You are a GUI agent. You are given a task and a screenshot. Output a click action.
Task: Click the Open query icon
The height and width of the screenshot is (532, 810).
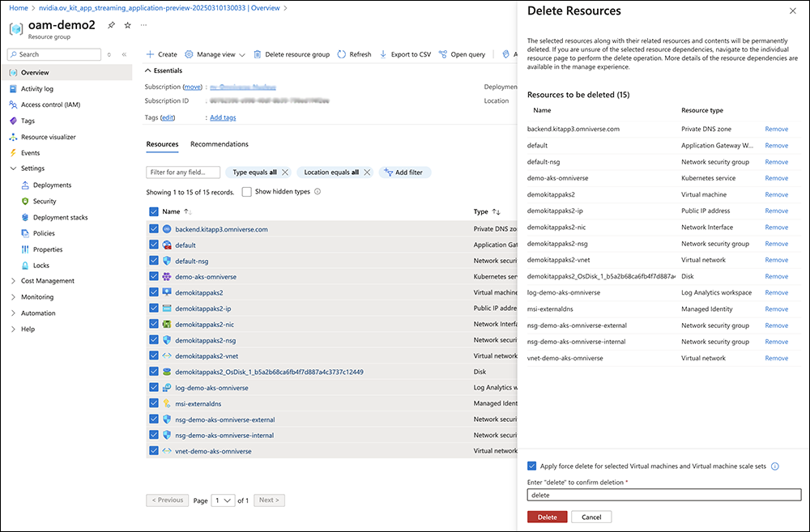pos(443,54)
